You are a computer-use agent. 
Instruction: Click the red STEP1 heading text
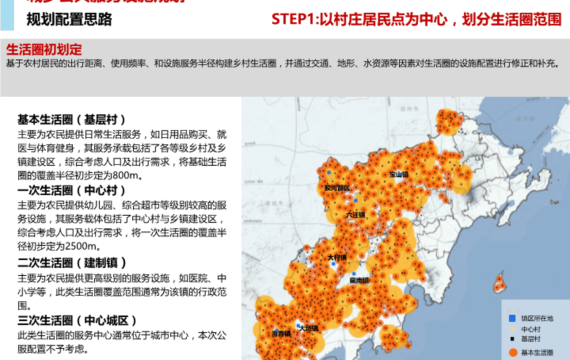pyautogui.click(x=417, y=19)
